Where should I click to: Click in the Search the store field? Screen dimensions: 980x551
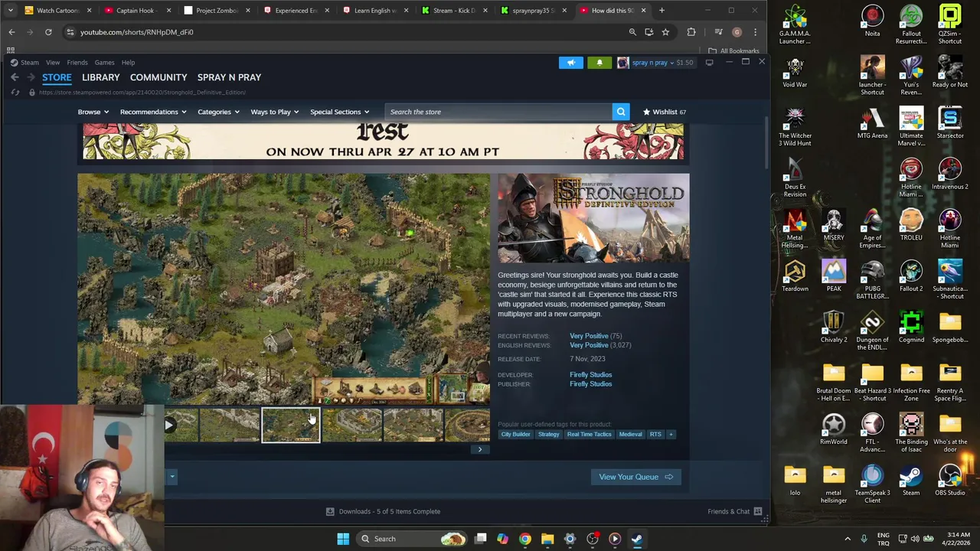(x=498, y=112)
